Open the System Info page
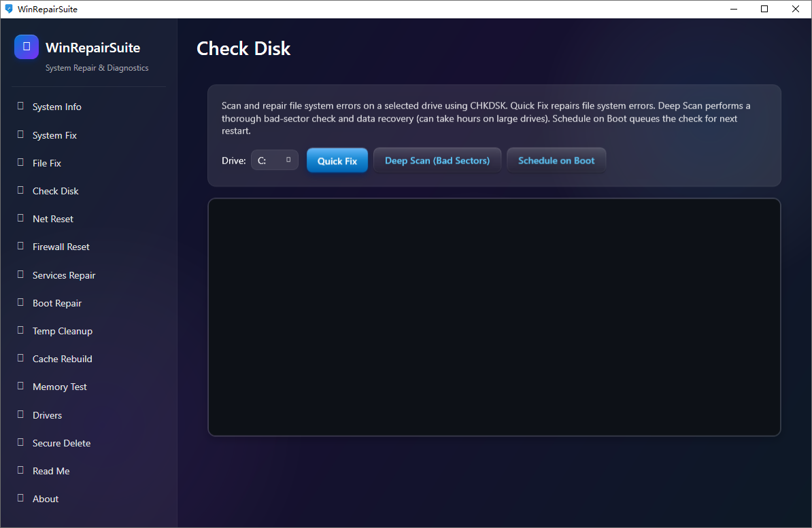 pyautogui.click(x=88, y=107)
